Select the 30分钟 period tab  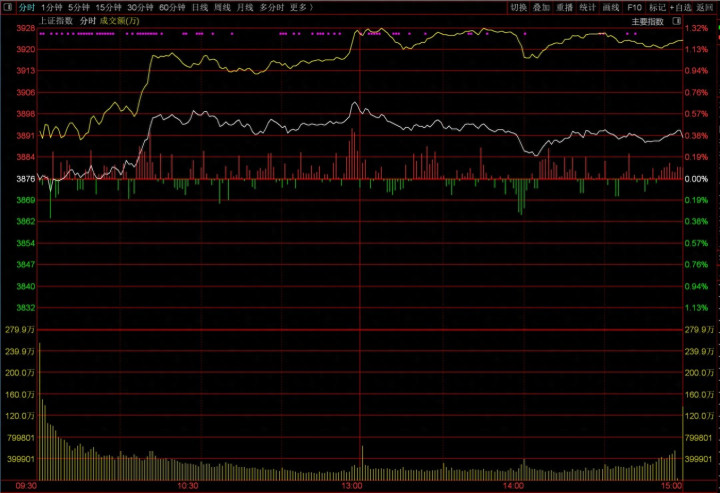coord(140,7)
